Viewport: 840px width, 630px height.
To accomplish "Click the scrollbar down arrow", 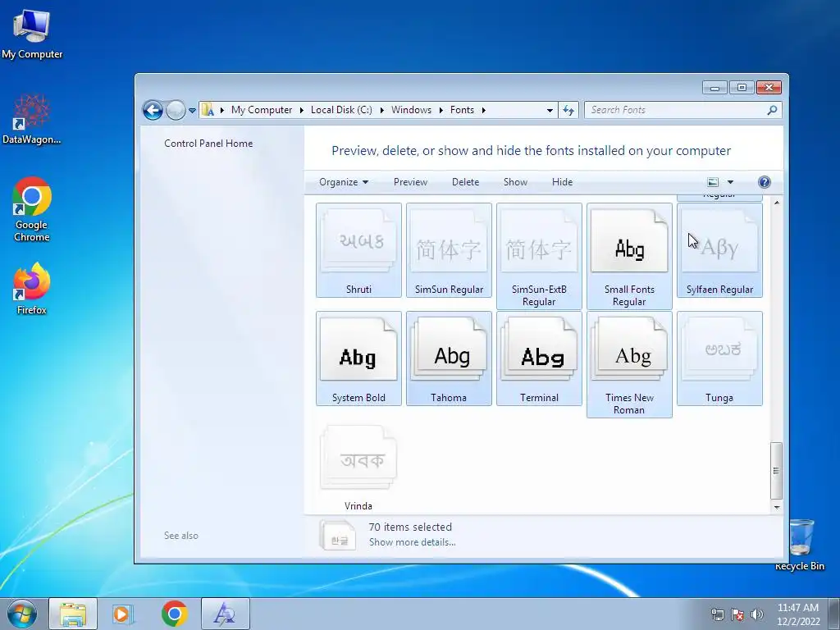I will [x=776, y=507].
